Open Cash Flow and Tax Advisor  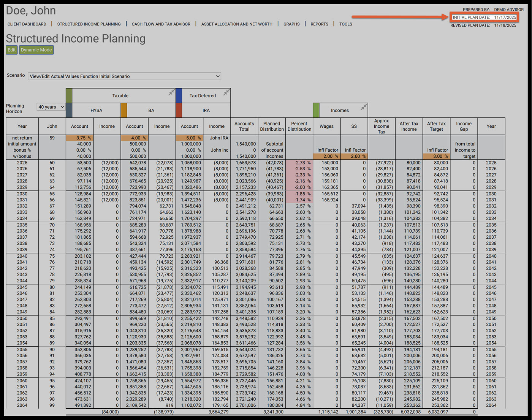pyautogui.click(x=161, y=24)
